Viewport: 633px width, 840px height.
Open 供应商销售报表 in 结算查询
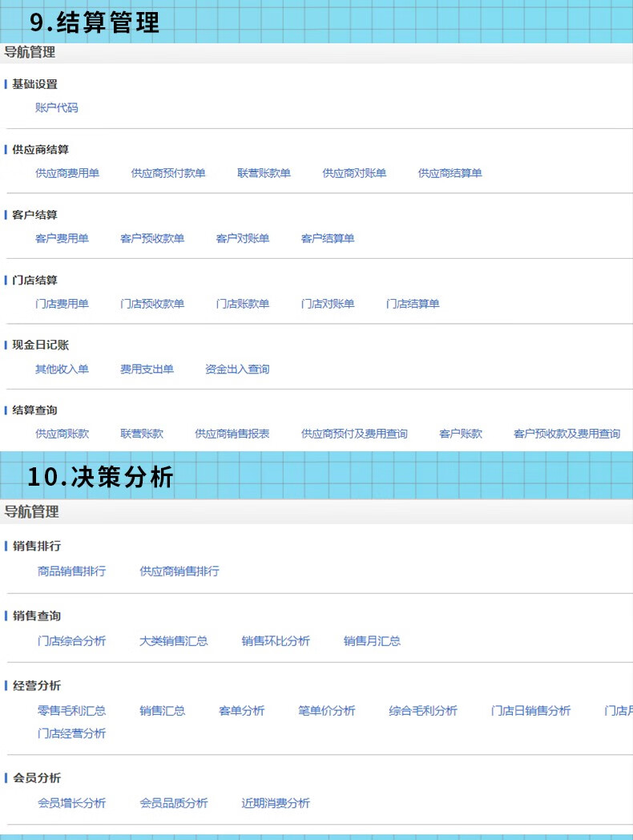click(232, 434)
